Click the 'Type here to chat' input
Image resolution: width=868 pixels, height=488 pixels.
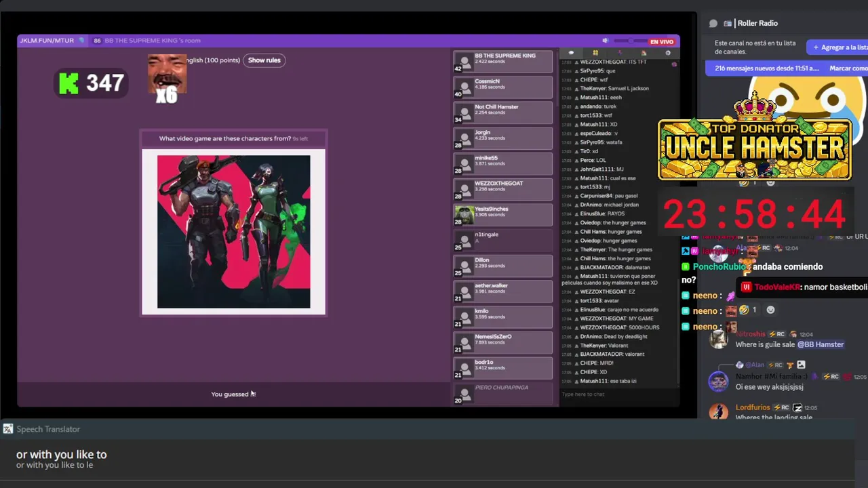(618, 394)
